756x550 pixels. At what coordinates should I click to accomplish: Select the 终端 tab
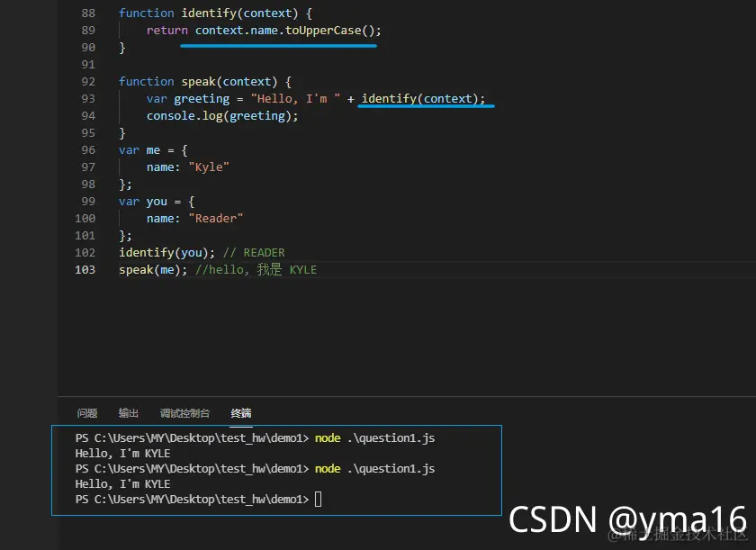[x=241, y=413]
